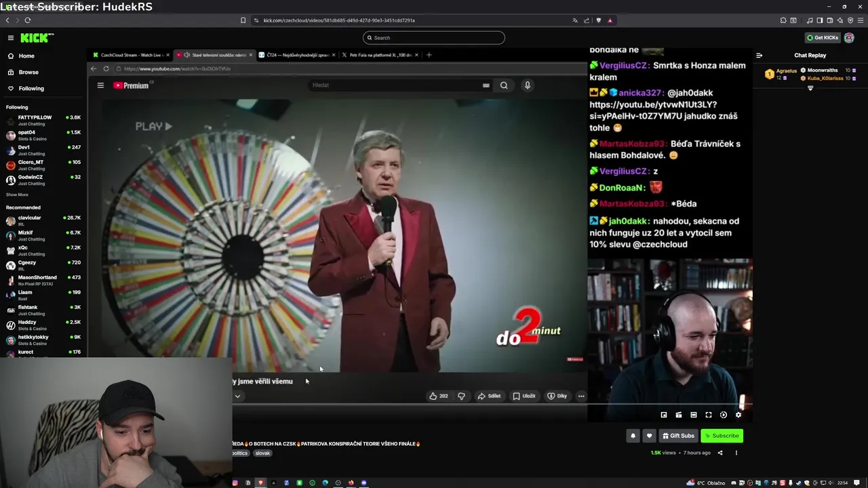Enter fullscreen on Kick player
This screenshot has height=488, width=868.
709,415
